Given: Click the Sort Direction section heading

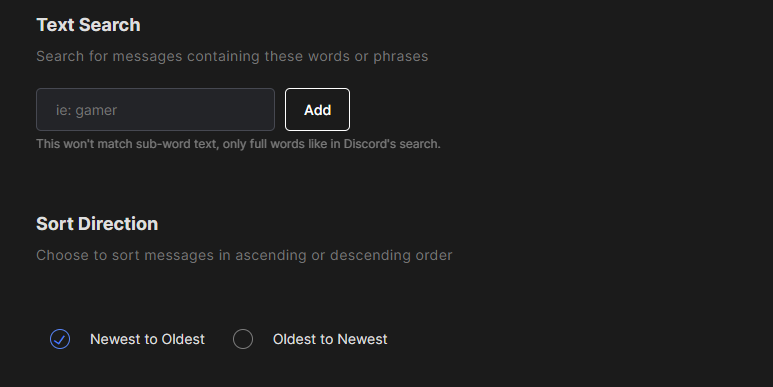Looking at the screenshot, I should point(97,224).
